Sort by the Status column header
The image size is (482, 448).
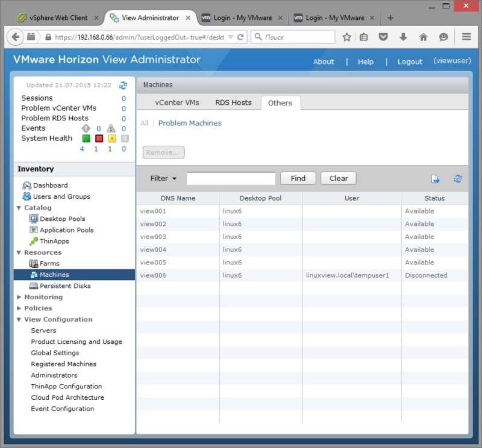click(434, 199)
